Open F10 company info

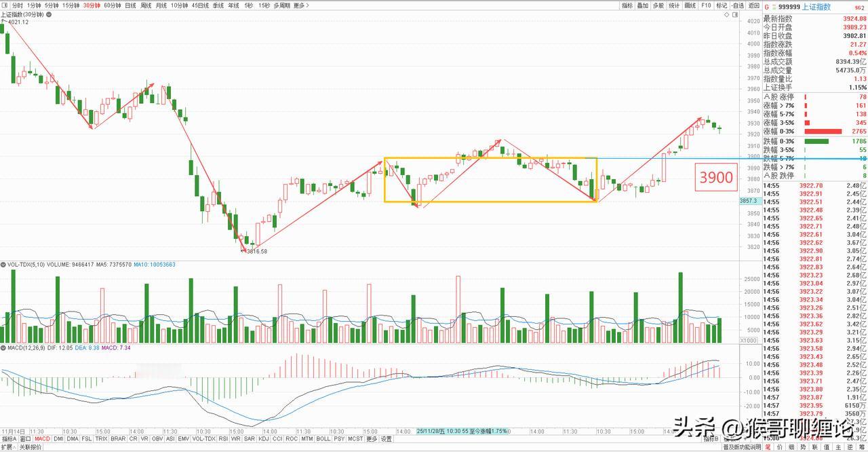706,5
